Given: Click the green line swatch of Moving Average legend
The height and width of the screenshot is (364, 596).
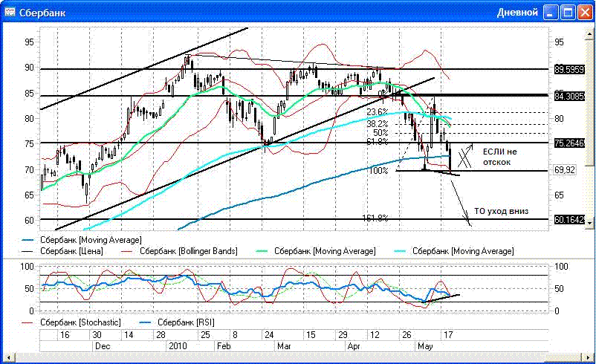Looking at the screenshot, I should [262, 251].
